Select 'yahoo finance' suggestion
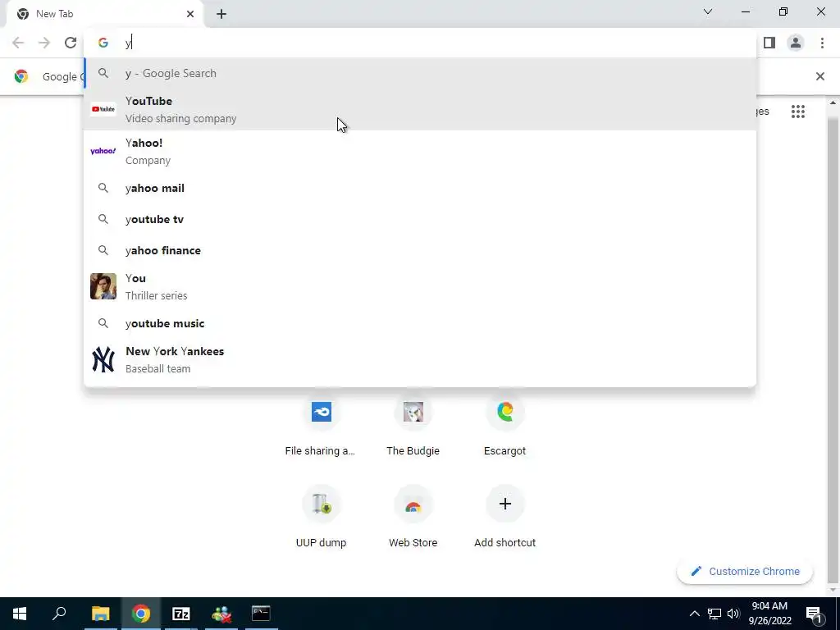This screenshot has height=630, width=840. coord(420,250)
